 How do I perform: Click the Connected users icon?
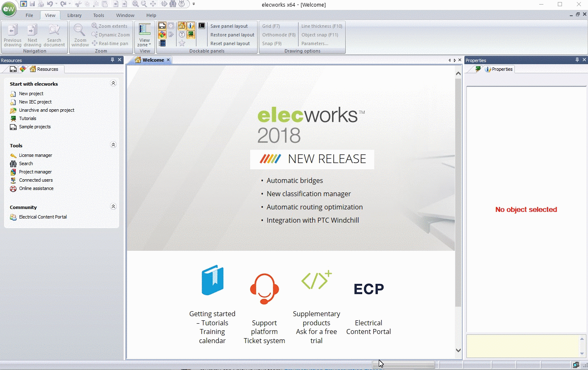pos(36,180)
